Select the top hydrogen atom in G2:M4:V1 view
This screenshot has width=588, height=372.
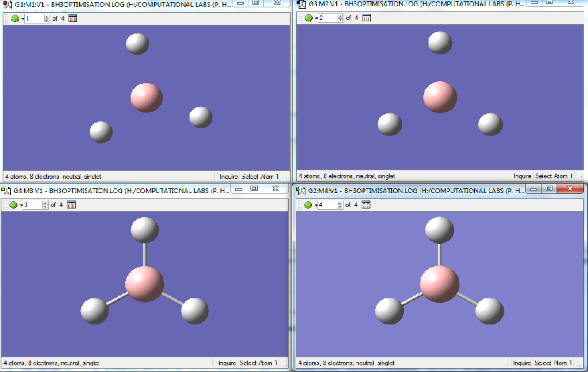[x=439, y=229]
